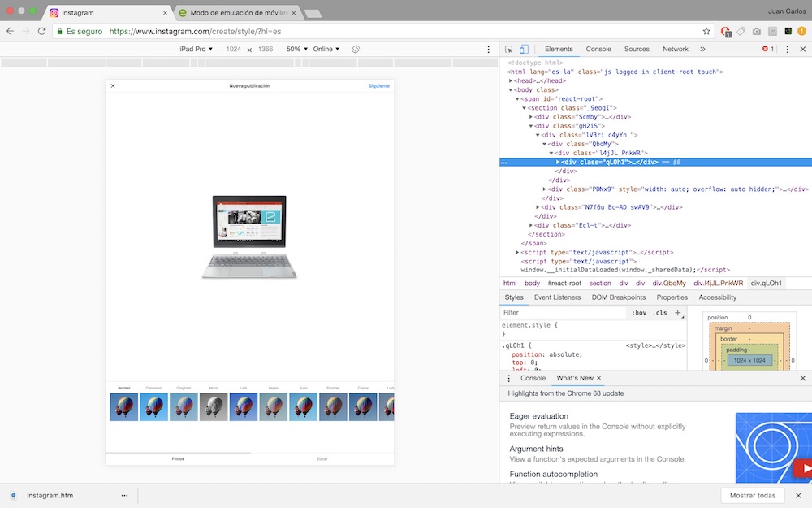Toggle the device toolbar icon
The width and height of the screenshot is (812, 508).
[x=524, y=50]
